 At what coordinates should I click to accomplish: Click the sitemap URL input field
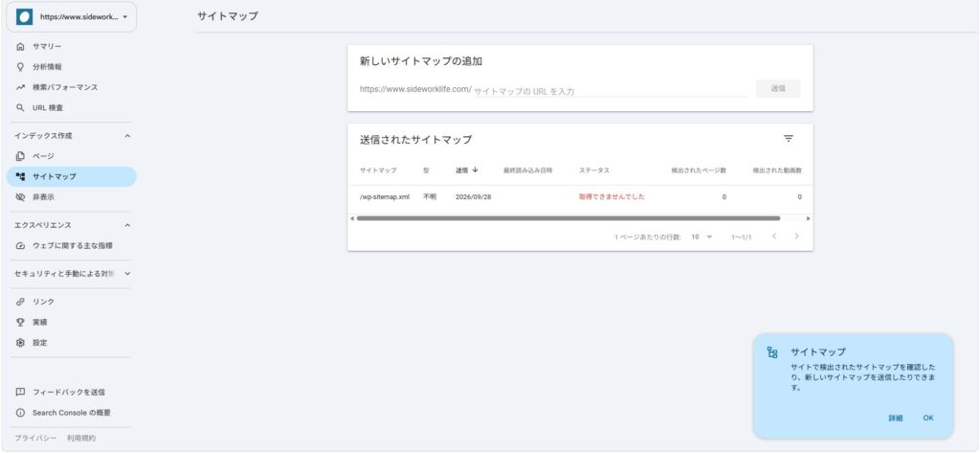[x=610, y=91]
